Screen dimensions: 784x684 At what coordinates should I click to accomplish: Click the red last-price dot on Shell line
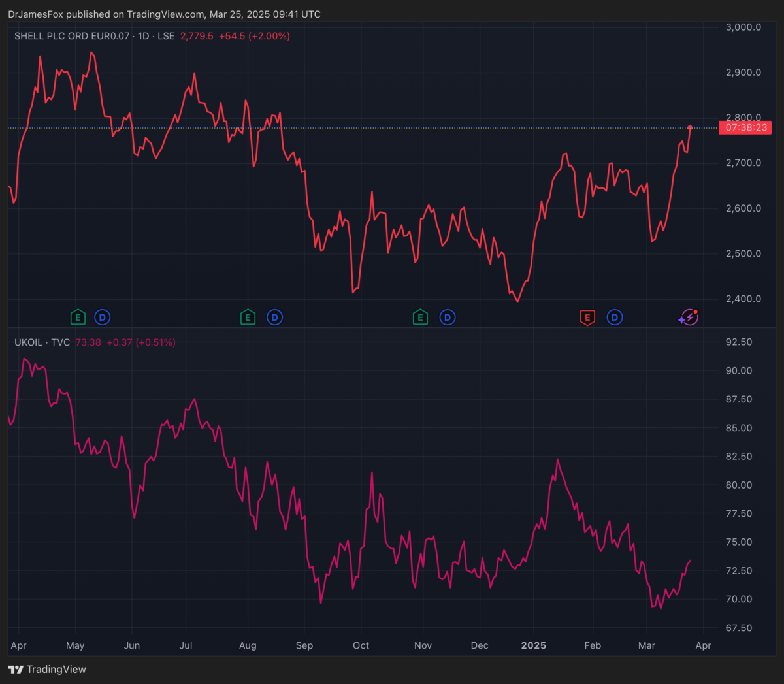click(690, 127)
